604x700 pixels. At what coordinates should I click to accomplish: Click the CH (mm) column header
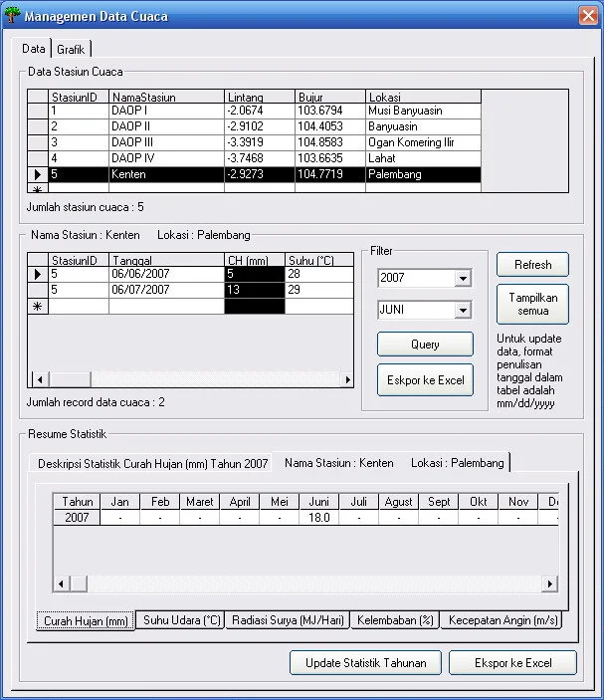point(254,260)
